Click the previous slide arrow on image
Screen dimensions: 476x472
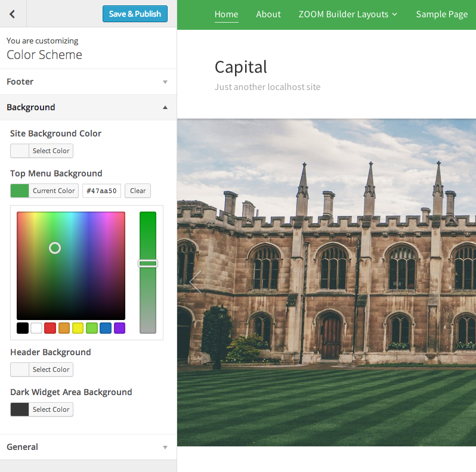pyautogui.click(x=196, y=281)
